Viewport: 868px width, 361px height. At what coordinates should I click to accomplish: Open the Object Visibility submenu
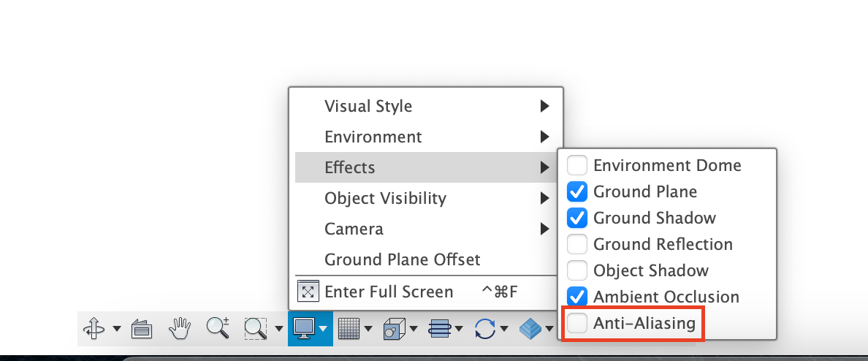pos(426,197)
